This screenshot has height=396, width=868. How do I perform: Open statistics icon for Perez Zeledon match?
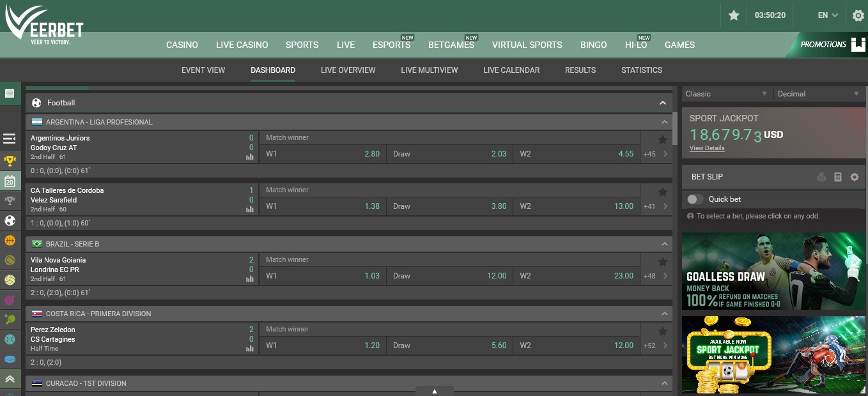pyautogui.click(x=250, y=349)
